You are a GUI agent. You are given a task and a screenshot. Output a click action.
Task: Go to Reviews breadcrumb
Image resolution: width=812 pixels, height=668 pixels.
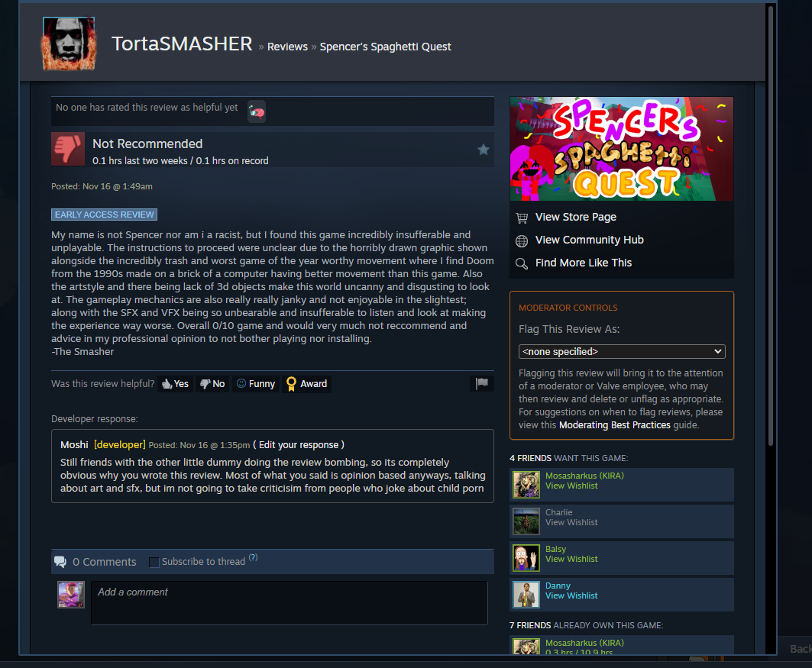(287, 47)
